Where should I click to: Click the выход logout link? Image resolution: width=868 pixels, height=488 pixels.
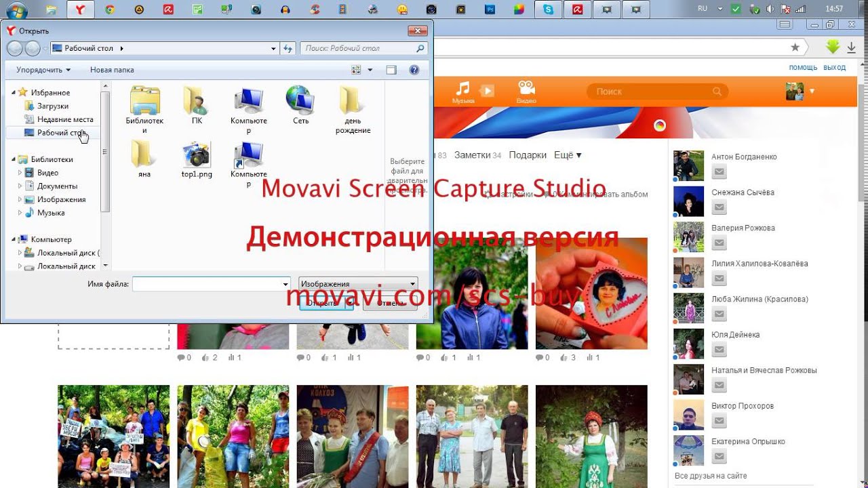834,67
